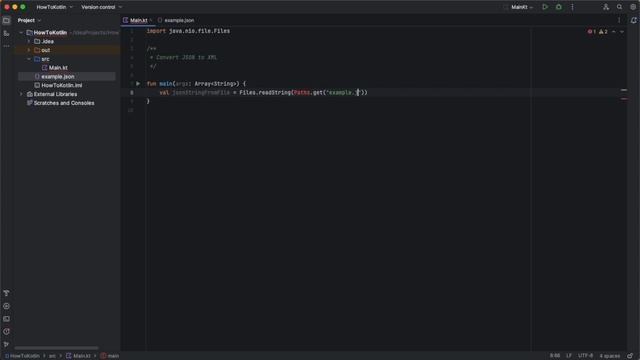Switch to the Main.kt editor tab
This screenshot has height=360, width=640.
(138, 20)
